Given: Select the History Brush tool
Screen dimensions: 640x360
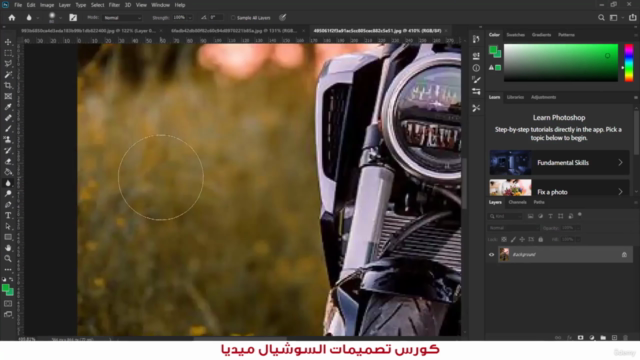Looking at the screenshot, I should click(x=8, y=150).
